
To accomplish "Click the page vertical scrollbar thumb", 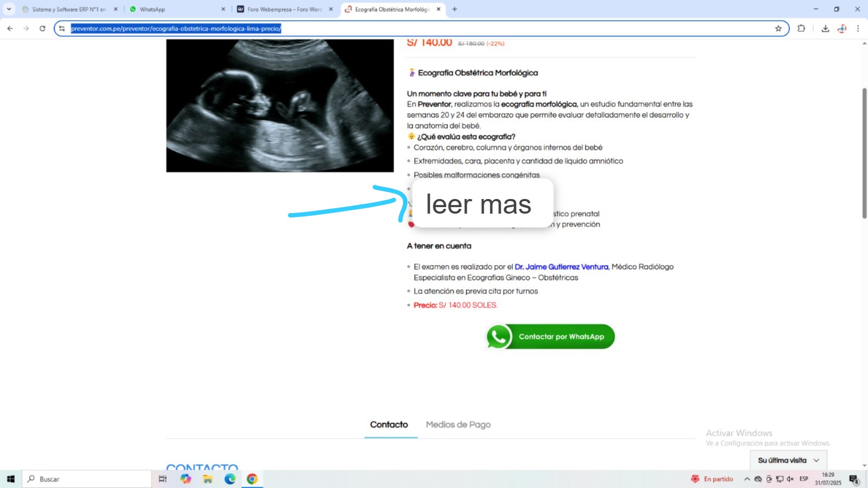I will pos(864,153).
